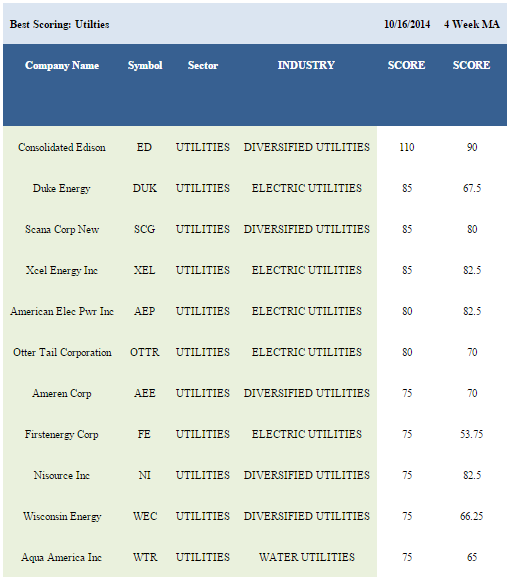Select Aqua America Inc company cell
This screenshot has width=511, height=582.
point(62,558)
